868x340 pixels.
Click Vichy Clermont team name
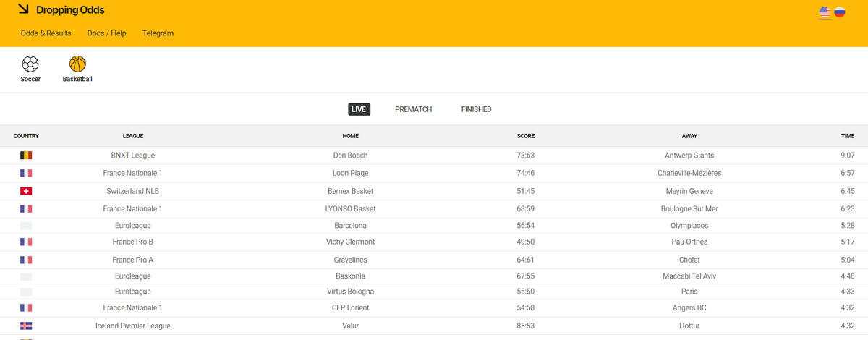(x=351, y=242)
